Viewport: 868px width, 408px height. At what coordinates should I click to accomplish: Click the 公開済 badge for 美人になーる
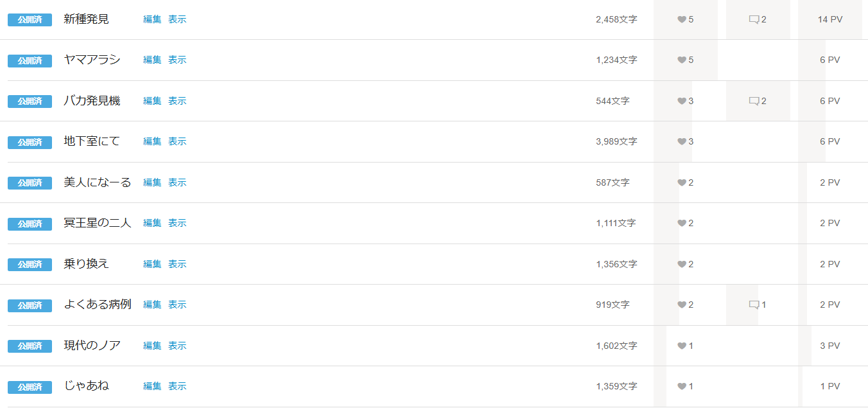pos(30,183)
